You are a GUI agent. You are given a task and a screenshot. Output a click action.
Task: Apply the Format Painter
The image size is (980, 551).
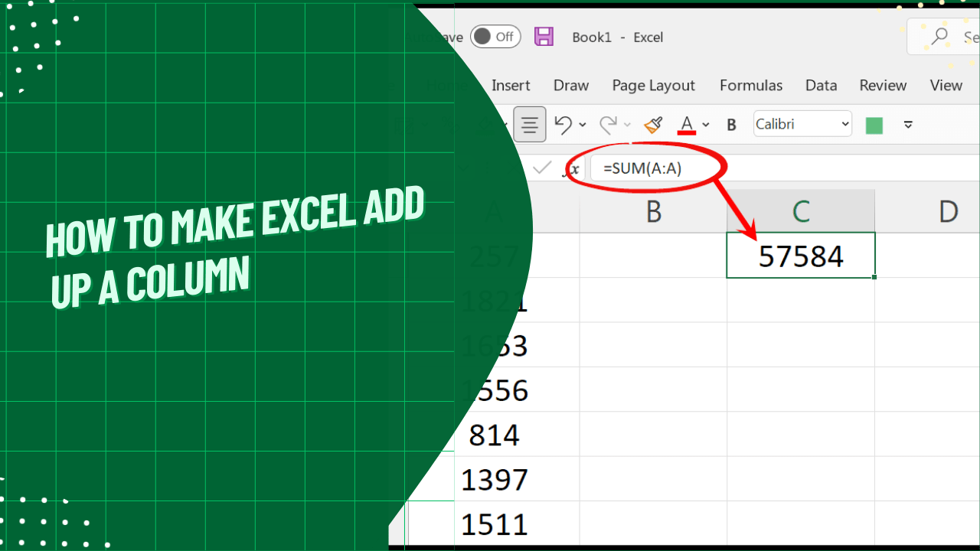(x=652, y=124)
